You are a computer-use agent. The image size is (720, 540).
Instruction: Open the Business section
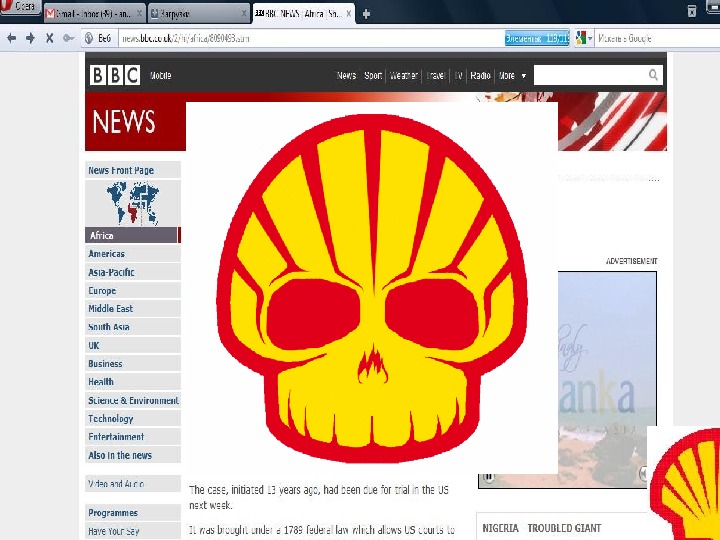(133, 363)
